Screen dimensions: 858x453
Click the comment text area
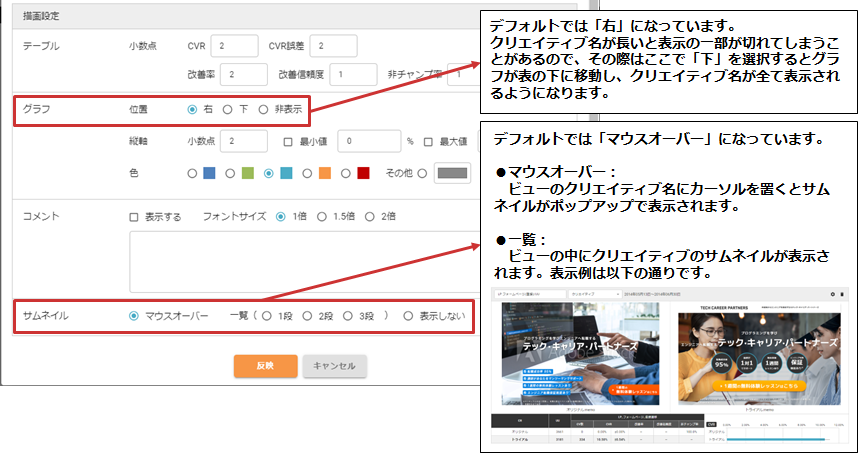point(303,262)
